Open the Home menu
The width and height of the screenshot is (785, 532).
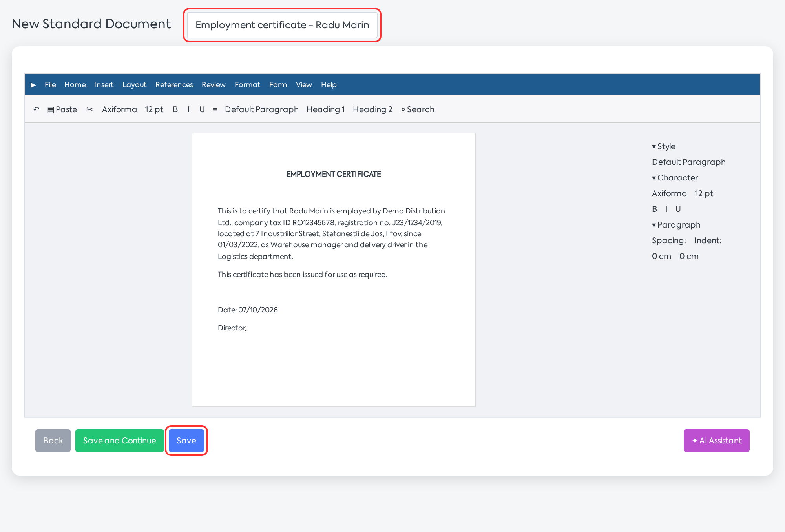click(x=75, y=85)
